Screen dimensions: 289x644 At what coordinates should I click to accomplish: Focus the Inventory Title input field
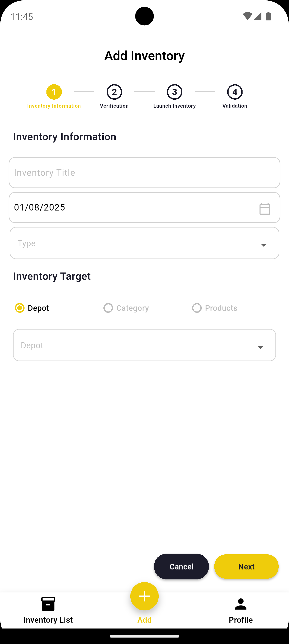click(144, 172)
